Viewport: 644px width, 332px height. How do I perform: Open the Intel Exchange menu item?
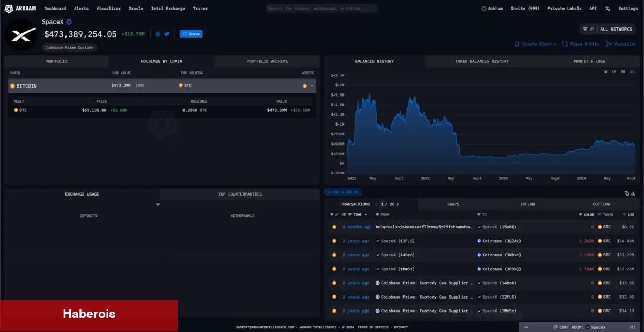[168, 9]
